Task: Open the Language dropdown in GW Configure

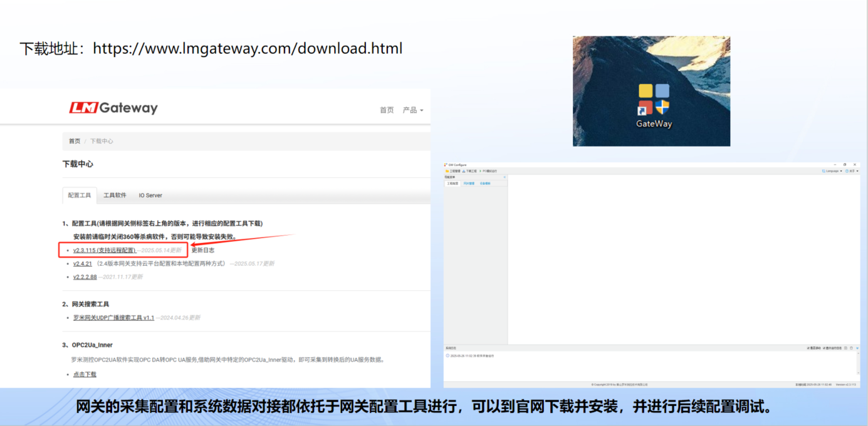Action: pyautogui.click(x=832, y=171)
